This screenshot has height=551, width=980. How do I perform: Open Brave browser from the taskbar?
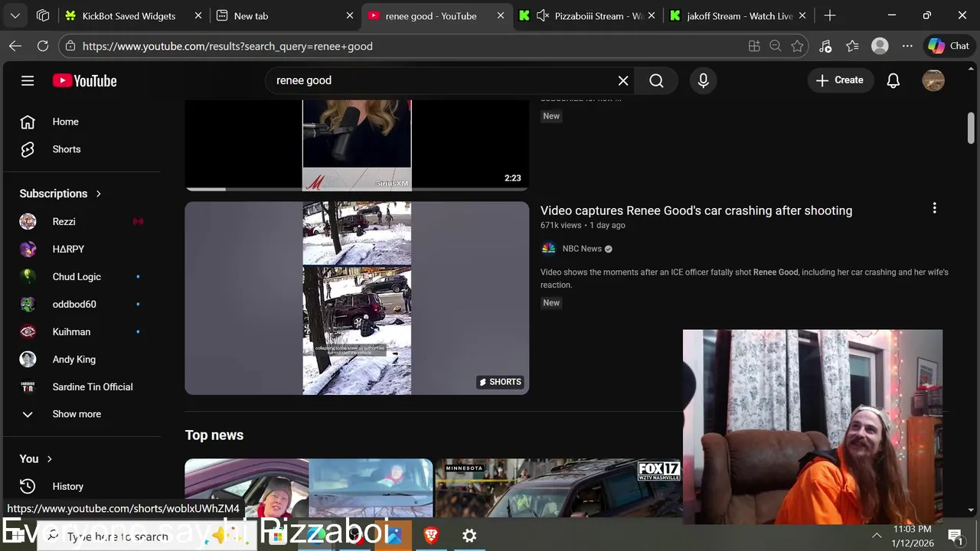click(431, 536)
